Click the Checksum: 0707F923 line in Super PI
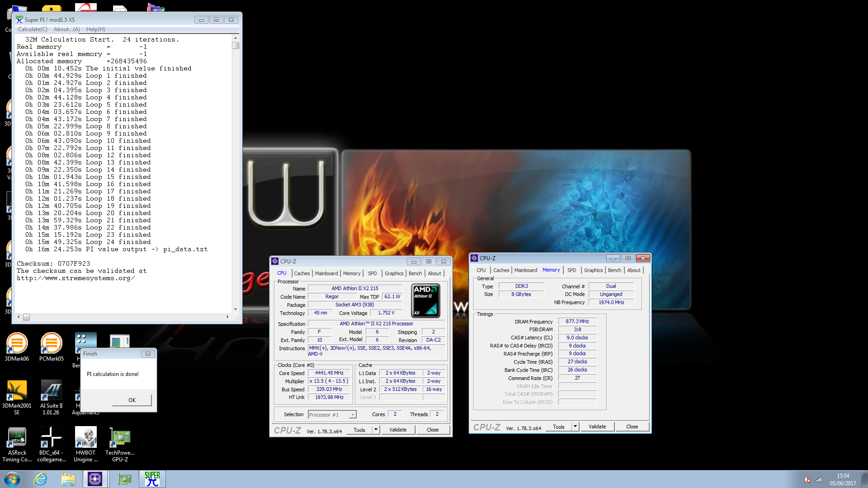This screenshot has height=488, width=868. click(53, 263)
